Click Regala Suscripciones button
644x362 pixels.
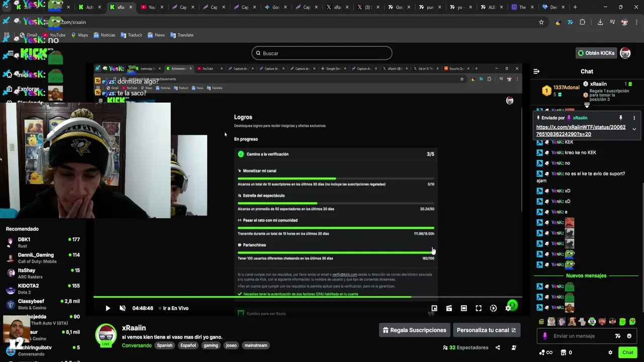(x=415, y=330)
